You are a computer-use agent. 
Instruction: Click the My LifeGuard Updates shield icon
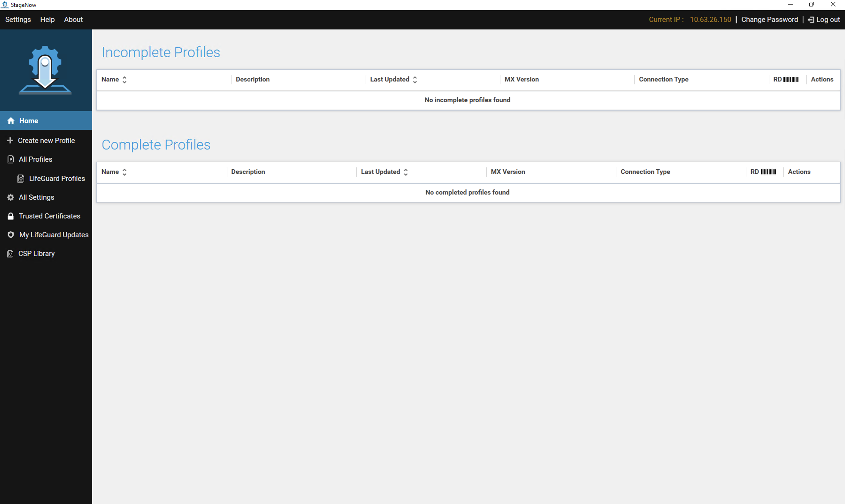click(x=11, y=235)
